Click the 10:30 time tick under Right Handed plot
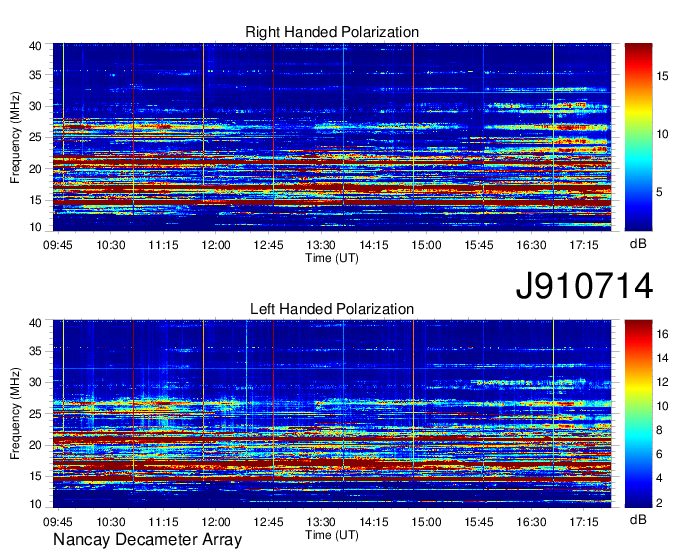The image size is (680, 552). coord(111,245)
